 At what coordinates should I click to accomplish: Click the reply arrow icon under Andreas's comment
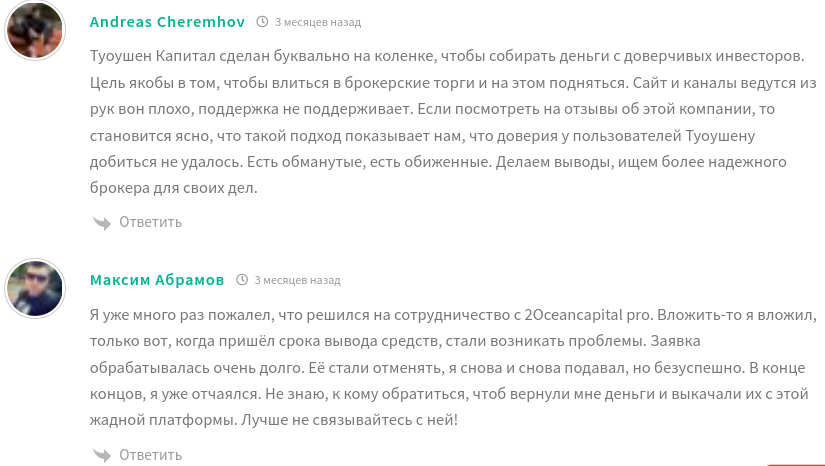pos(101,222)
